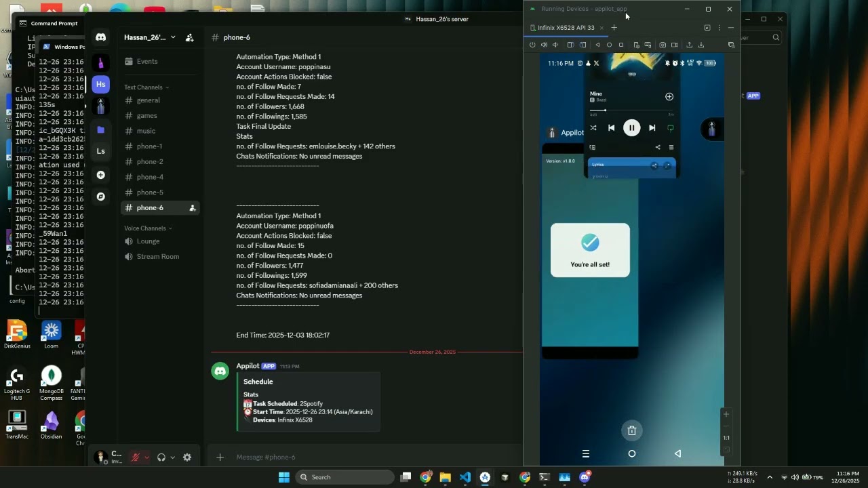Viewport: 868px width, 488px height.
Task: Open the Obsidian desktop shortcut
Action: [52, 425]
